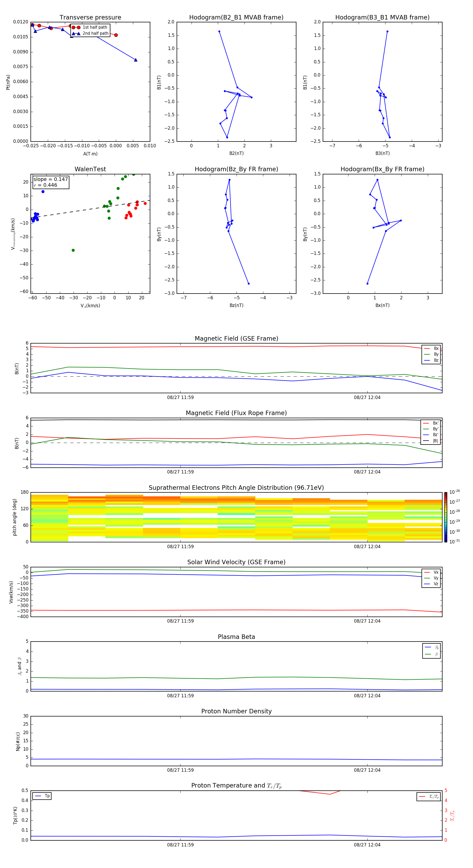This screenshot has width=473, height=868.
Task: Click the topmost point in B2_B1 hodogram
Action: pos(219,32)
